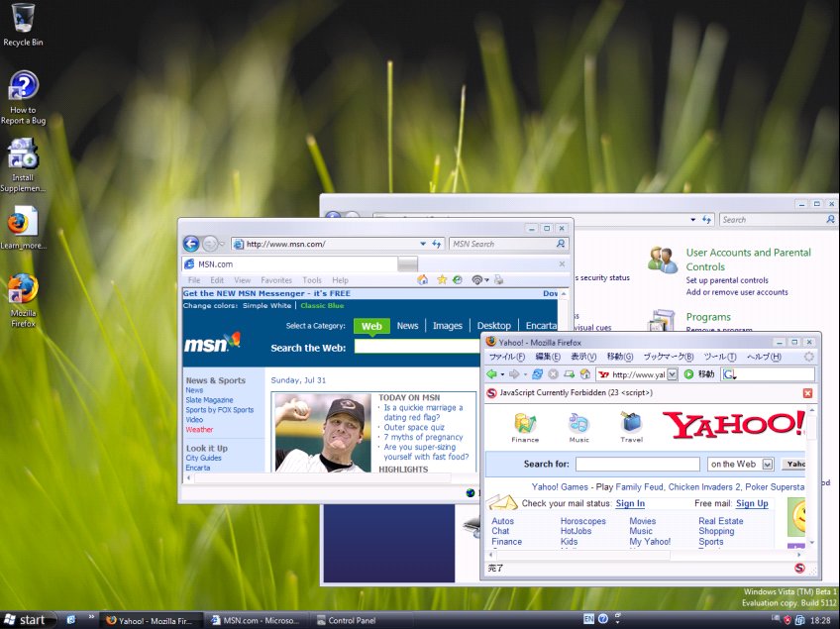
Task: Click Add or remove user accounts link
Action: coord(737,292)
